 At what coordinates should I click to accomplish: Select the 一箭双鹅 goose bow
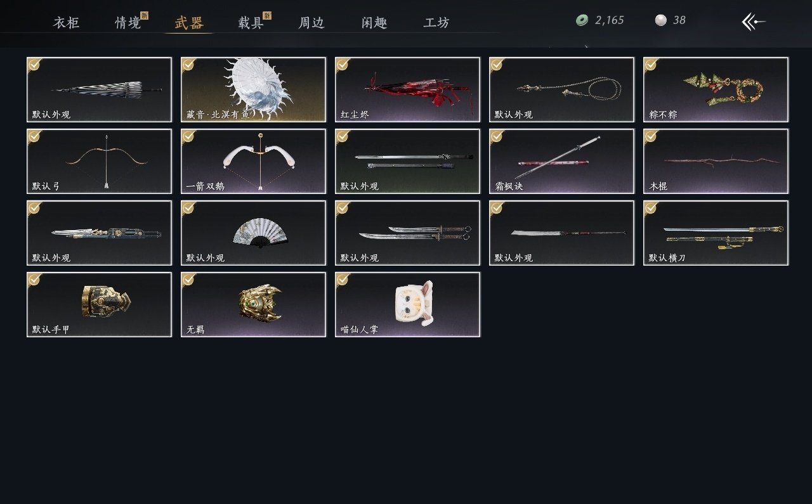tap(253, 161)
